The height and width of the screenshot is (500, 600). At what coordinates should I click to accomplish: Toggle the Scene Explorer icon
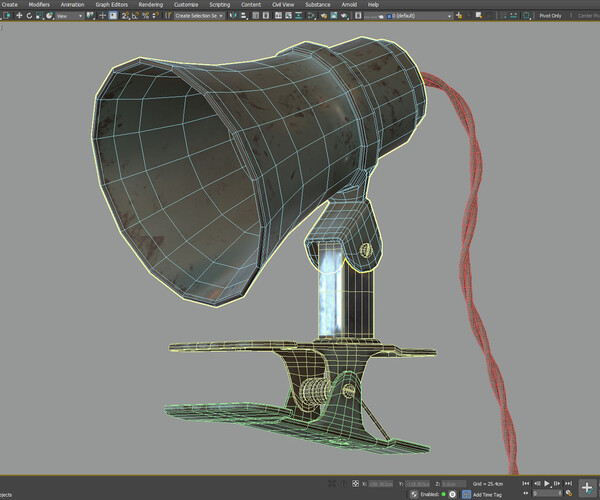pos(255,16)
